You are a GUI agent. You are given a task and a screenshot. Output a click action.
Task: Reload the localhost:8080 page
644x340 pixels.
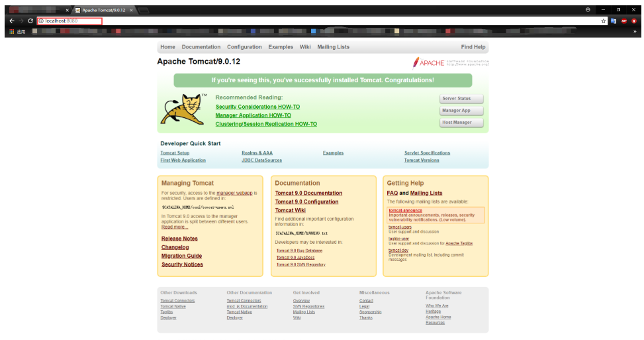pyautogui.click(x=30, y=21)
